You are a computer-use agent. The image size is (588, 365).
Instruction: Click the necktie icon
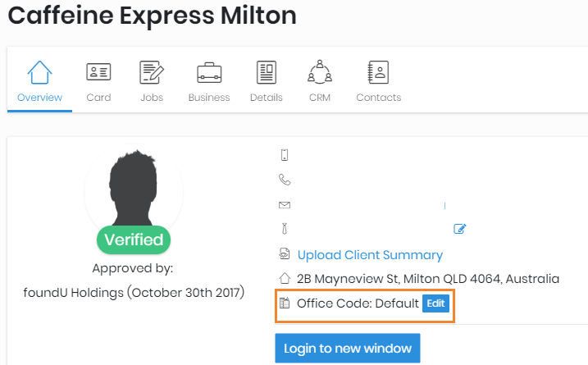pyautogui.click(x=285, y=229)
